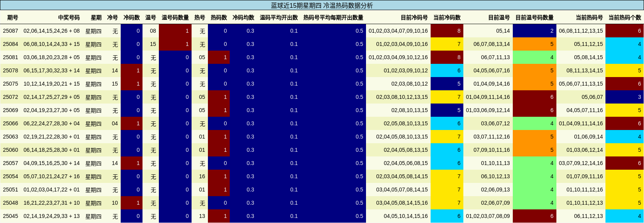
Task: Click the title 蓝球近15期星期四 冷温热码数据分析
Action: pyautogui.click(x=322, y=5)
